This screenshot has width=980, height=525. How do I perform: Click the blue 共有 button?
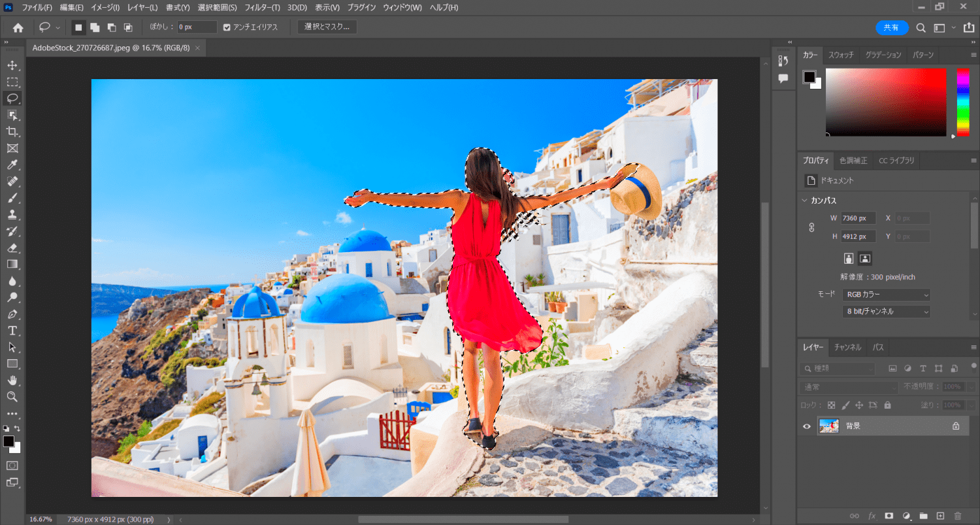click(892, 27)
